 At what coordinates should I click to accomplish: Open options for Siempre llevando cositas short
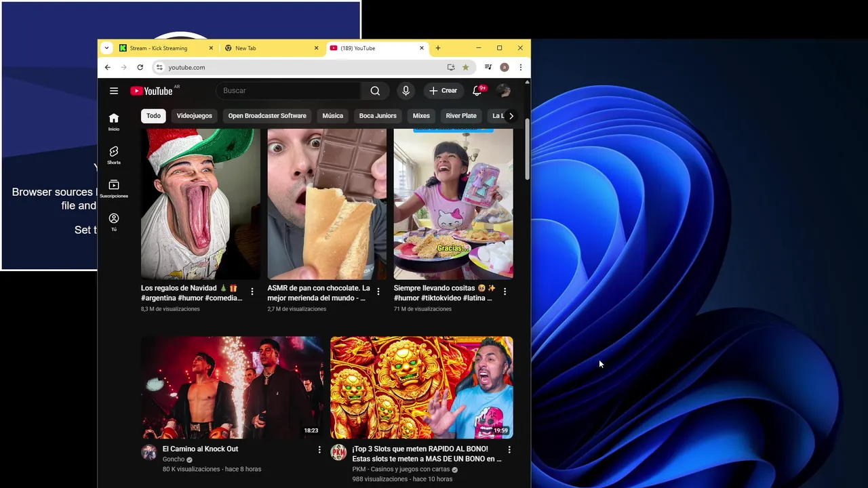(x=505, y=291)
